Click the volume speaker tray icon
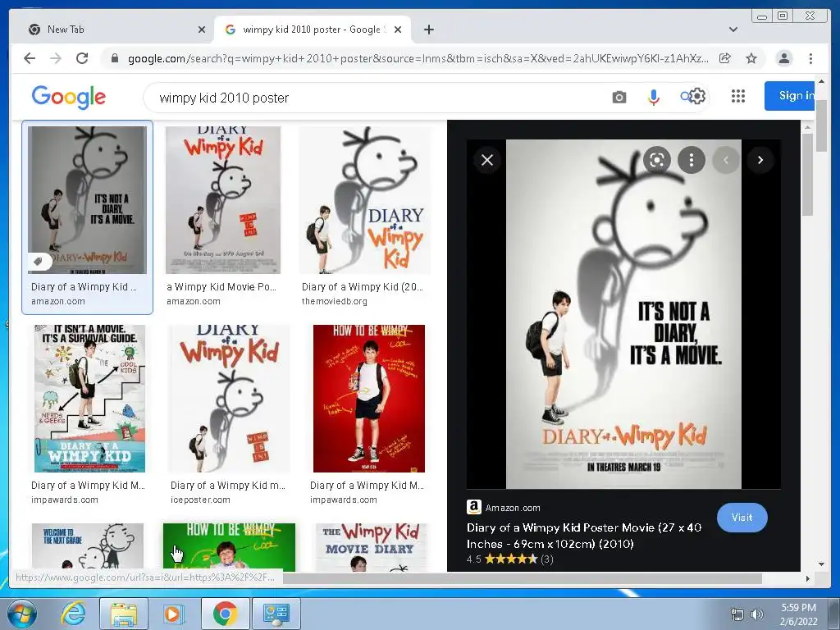The image size is (840, 630). 757,614
